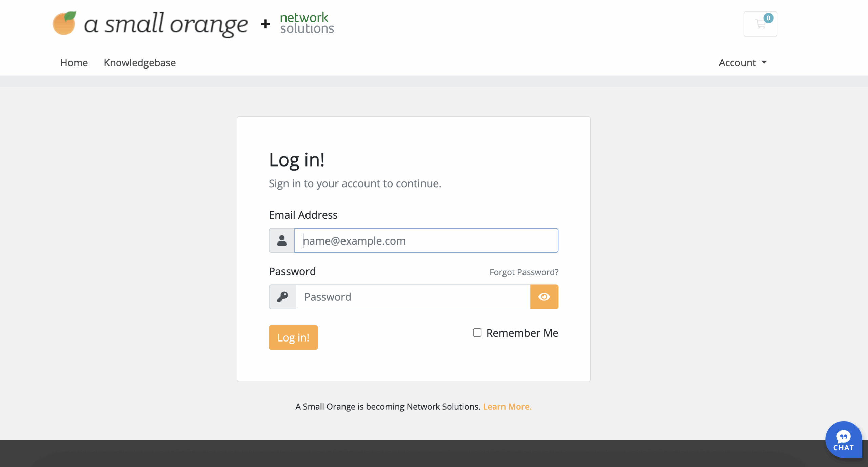The image size is (868, 467).
Task: Click the Remember Me label text
Action: point(522,333)
